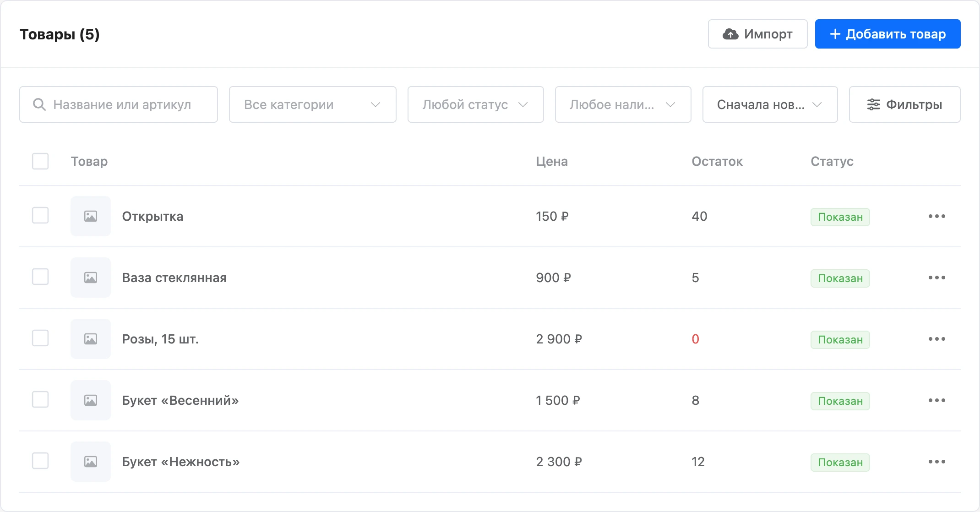The image size is (980, 512).
Task: Open actions menu for Открытка row
Action: click(936, 216)
